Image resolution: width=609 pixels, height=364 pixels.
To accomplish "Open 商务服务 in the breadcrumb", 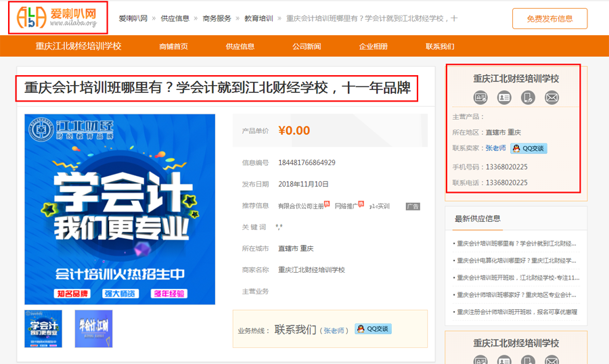I will coord(217,18).
